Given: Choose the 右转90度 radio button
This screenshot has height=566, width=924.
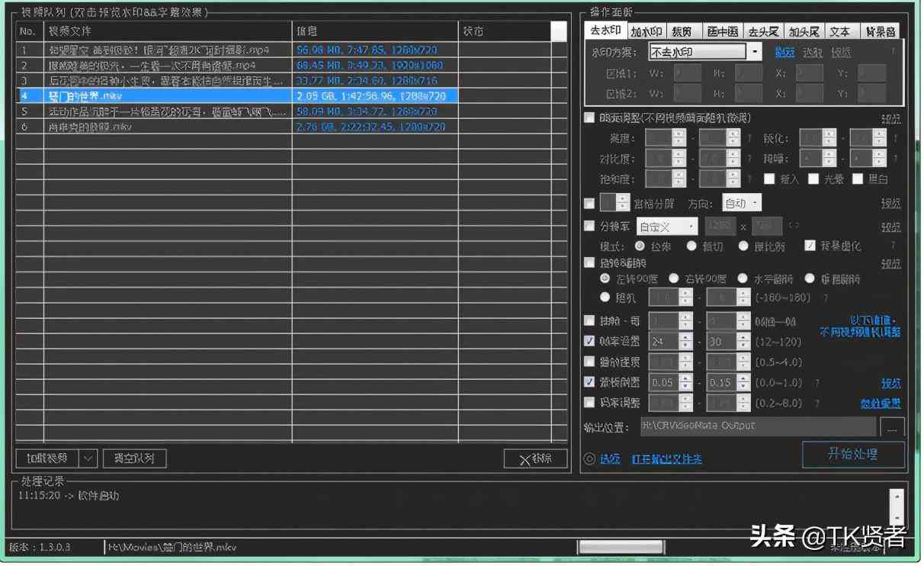Looking at the screenshot, I should click(x=674, y=278).
